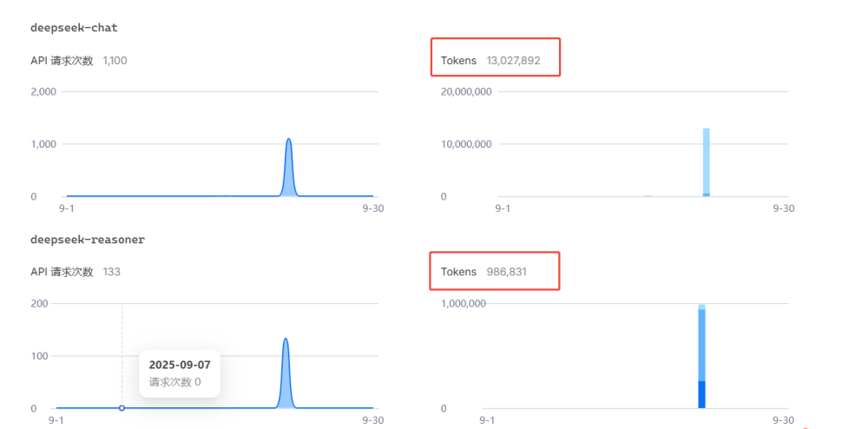Click the peak of deepseek-reasoner request chart
Screen dimensions: 868x429
(286, 340)
